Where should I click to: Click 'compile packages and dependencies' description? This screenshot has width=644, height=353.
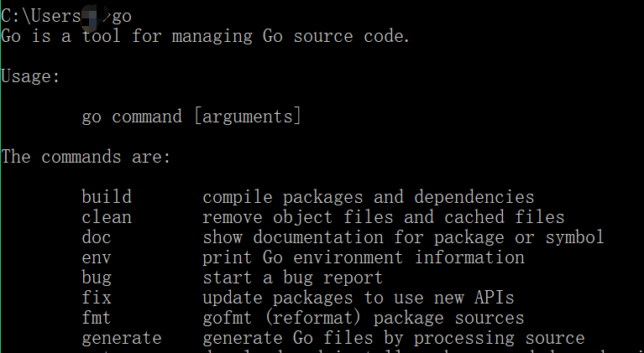click(x=369, y=197)
